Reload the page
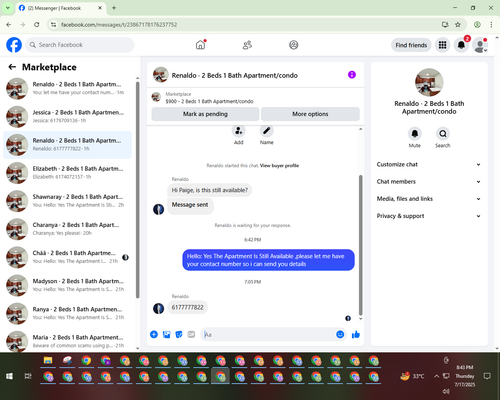The image size is (500, 400). pos(37,24)
